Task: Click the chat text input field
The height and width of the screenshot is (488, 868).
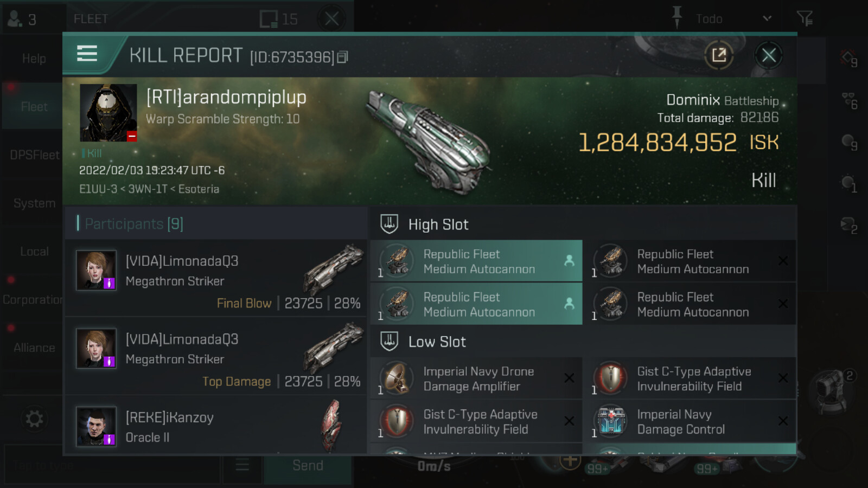Action: click(112, 465)
